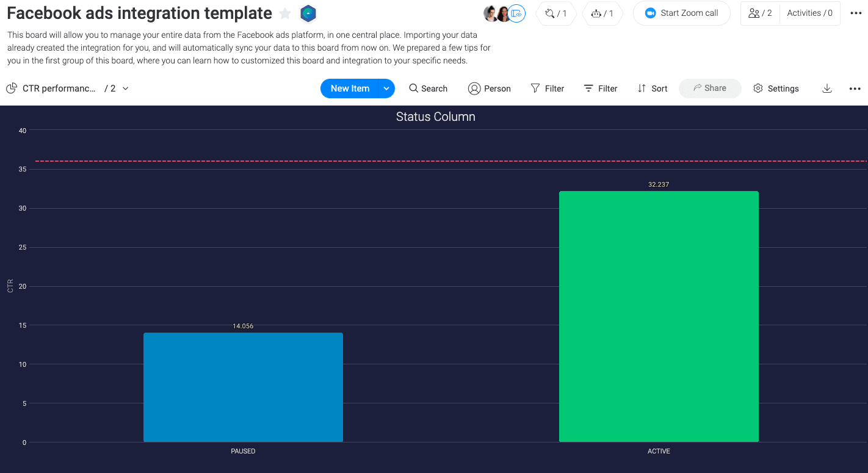Open view toolbar three-dot menu
Image resolution: width=868 pixels, height=473 pixels.
tap(855, 88)
